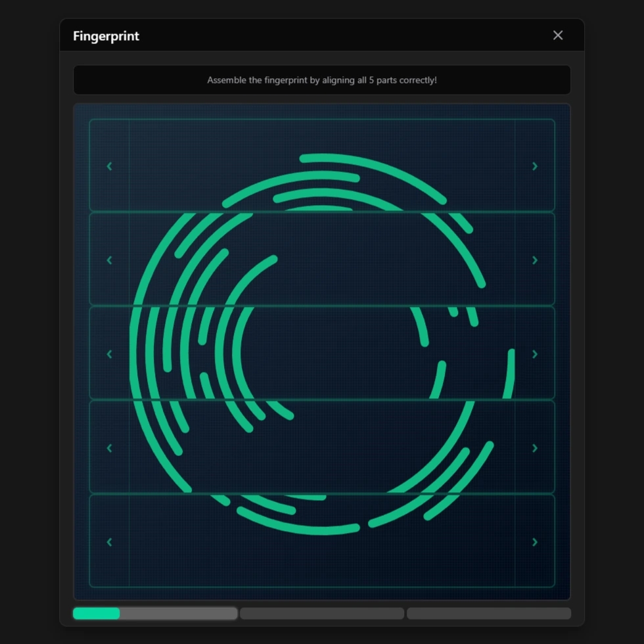Click the 'Assemble the fingerprint' instruction banner

pyautogui.click(x=322, y=80)
